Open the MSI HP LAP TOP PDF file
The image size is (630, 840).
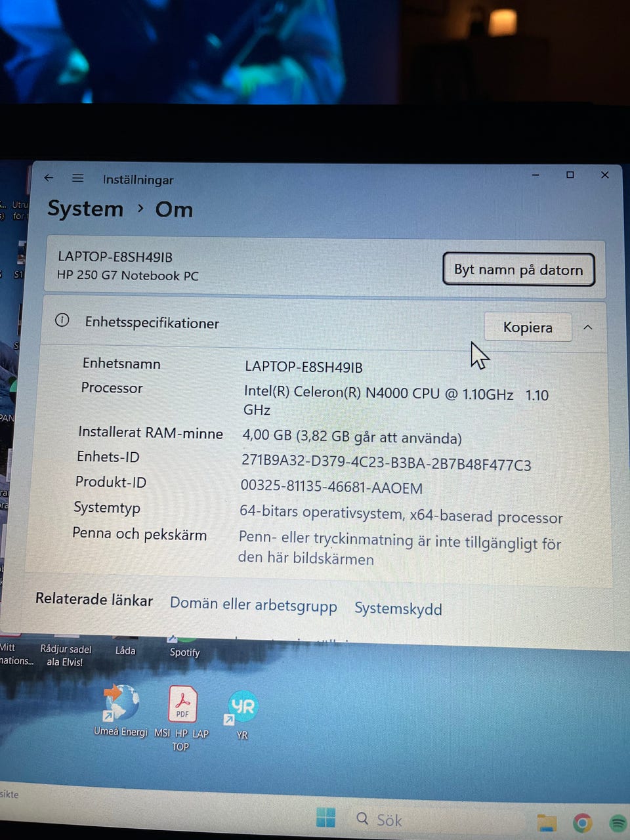click(x=182, y=718)
